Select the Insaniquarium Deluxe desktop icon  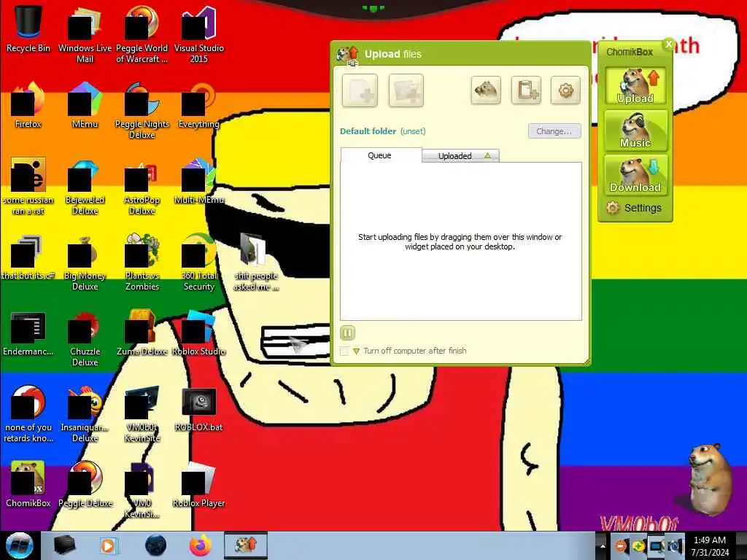[85, 414]
